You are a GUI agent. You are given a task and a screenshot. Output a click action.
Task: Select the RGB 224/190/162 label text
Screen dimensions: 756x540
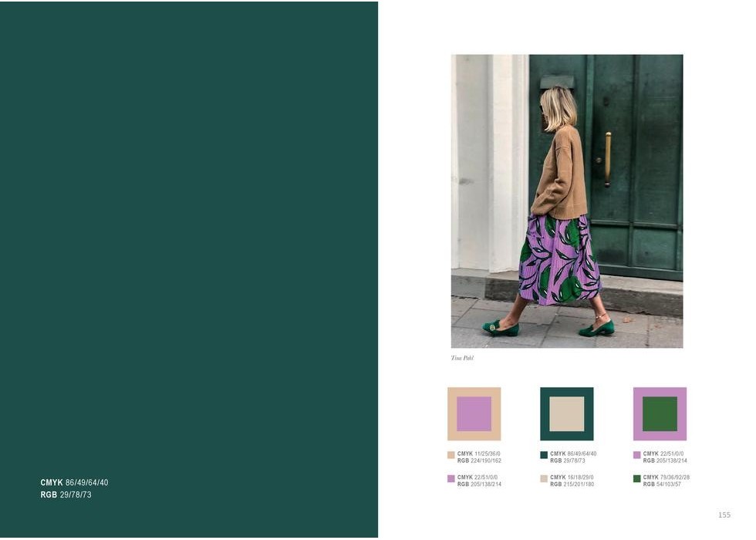coord(479,461)
